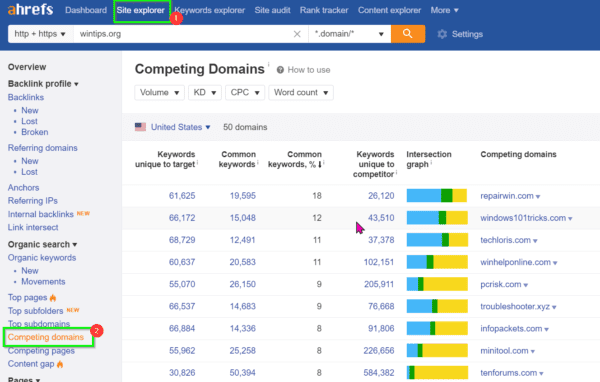Click the ahrefs logo

coord(30,9)
